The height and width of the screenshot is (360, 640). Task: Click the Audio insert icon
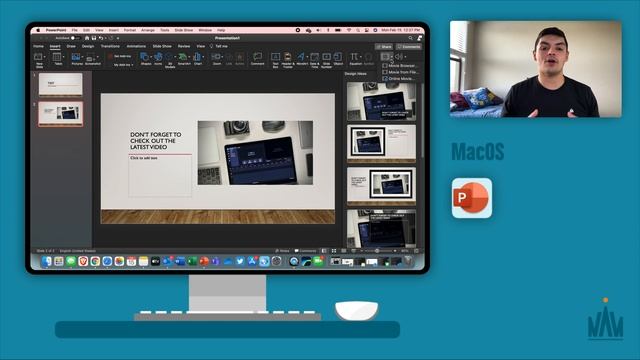click(399, 57)
